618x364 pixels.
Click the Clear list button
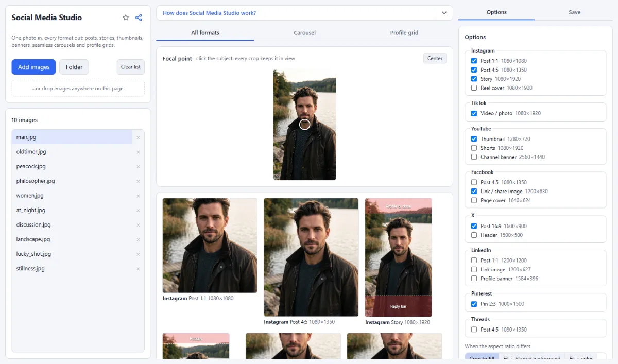pos(131,67)
